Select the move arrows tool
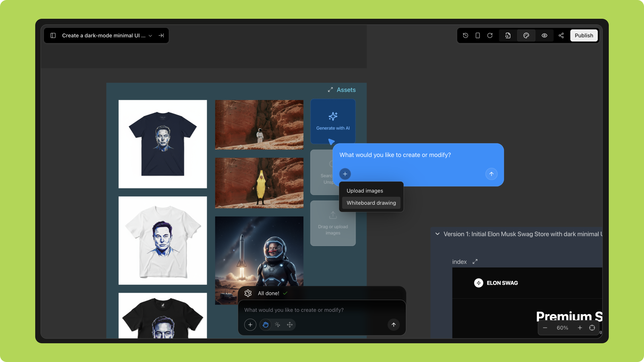This screenshot has height=362, width=644. pyautogui.click(x=290, y=324)
